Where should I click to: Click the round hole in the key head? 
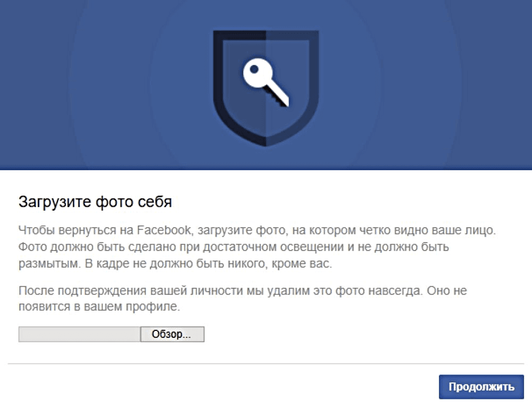(254, 70)
